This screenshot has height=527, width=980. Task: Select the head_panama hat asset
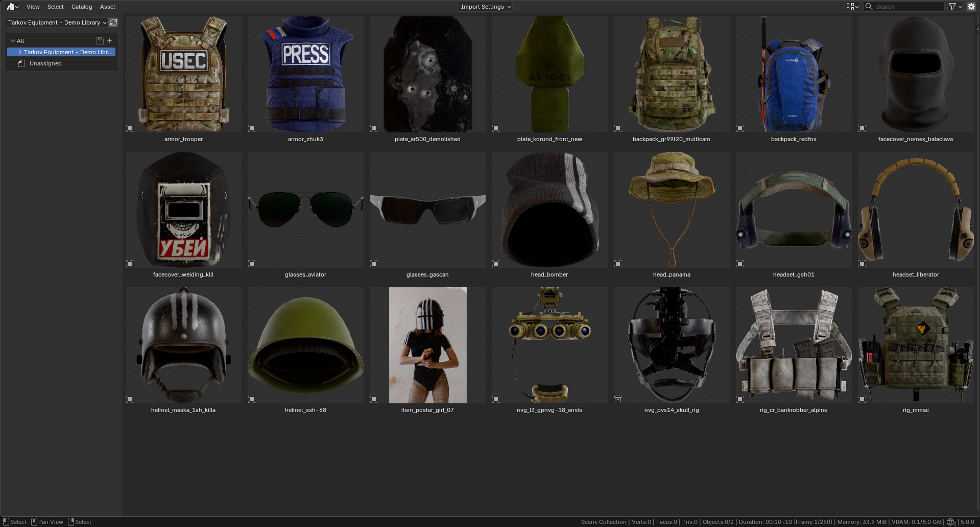[x=672, y=210]
